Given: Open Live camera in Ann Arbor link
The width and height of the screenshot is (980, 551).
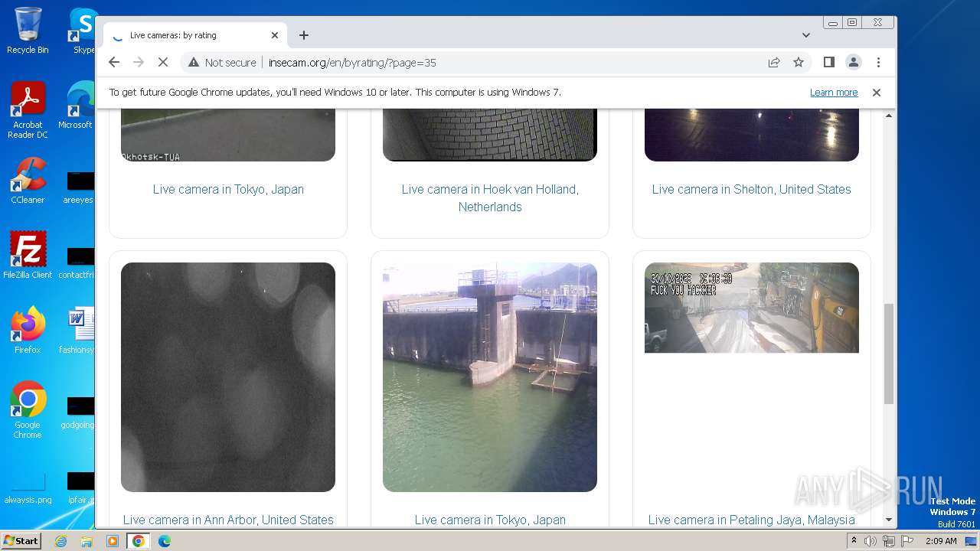Looking at the screenshot, I should (228, 520).
